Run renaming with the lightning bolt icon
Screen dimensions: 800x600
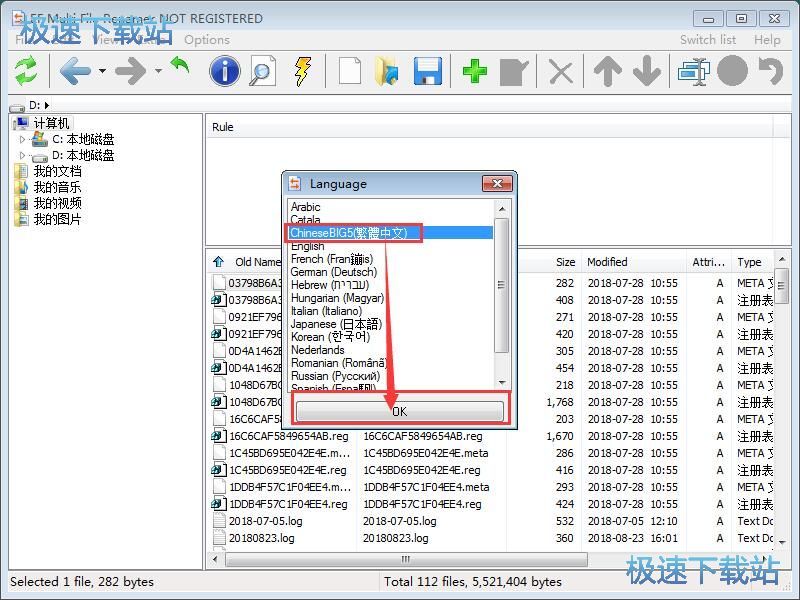(303, 71)
